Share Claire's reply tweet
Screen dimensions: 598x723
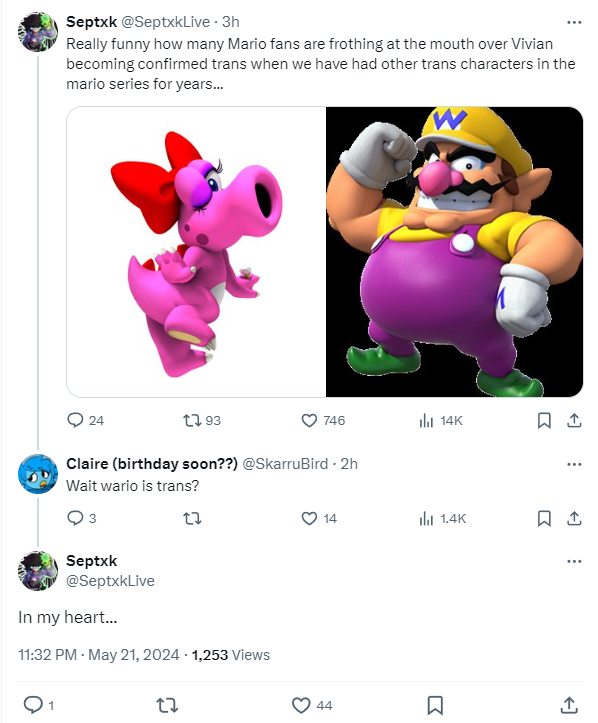pos(574,518)
